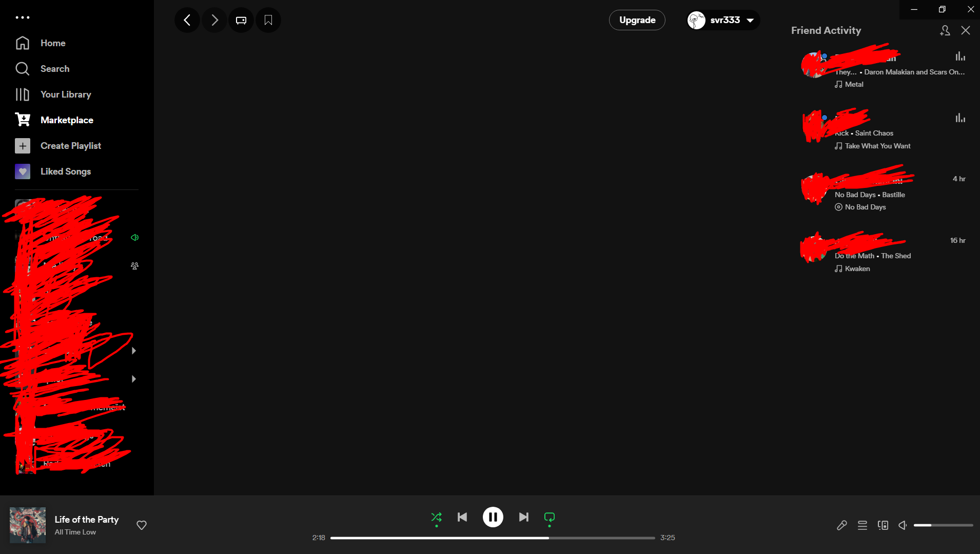Viewport: 980px width, 554px height.
Task: Expand the second playlist folder in sidebar
Action: tap(133, 378)
